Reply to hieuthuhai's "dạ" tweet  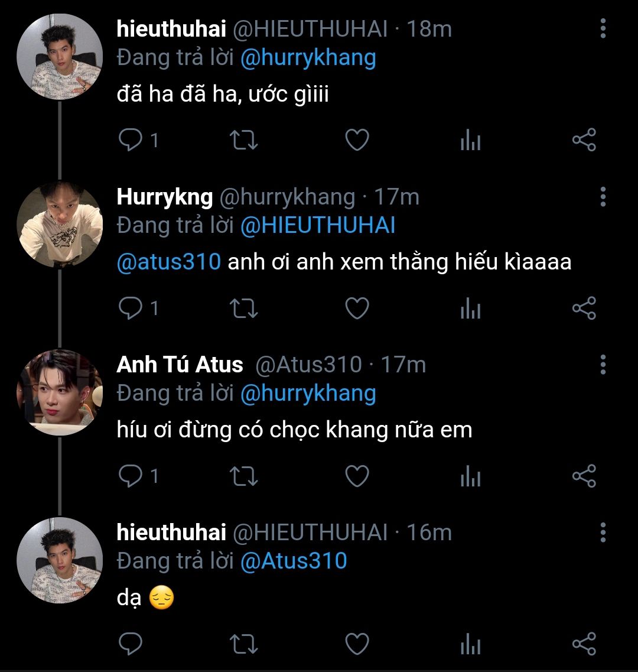[131, 644]
